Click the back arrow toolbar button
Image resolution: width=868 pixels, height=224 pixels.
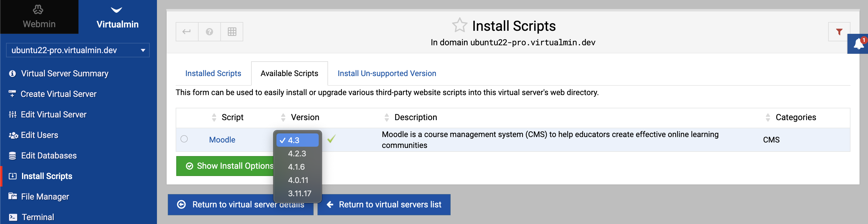(x=187, y=32)
